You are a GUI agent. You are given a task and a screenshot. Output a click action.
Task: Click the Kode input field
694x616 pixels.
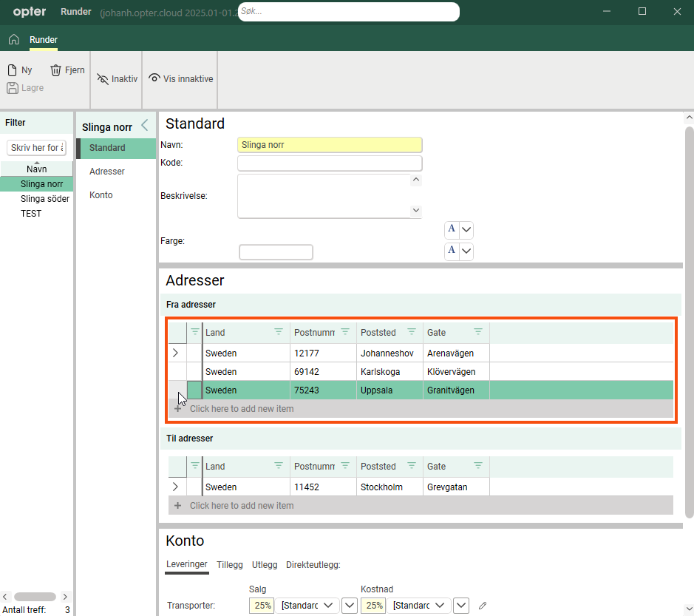click(330, 163)
